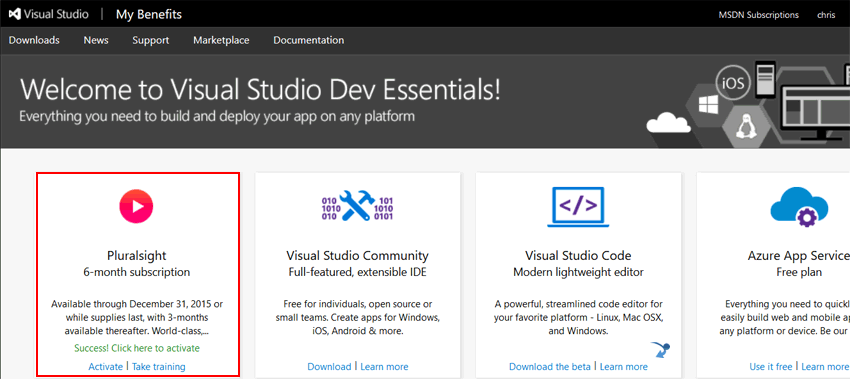
Task: Click Use it free for Azure
Action: point(771,367)
